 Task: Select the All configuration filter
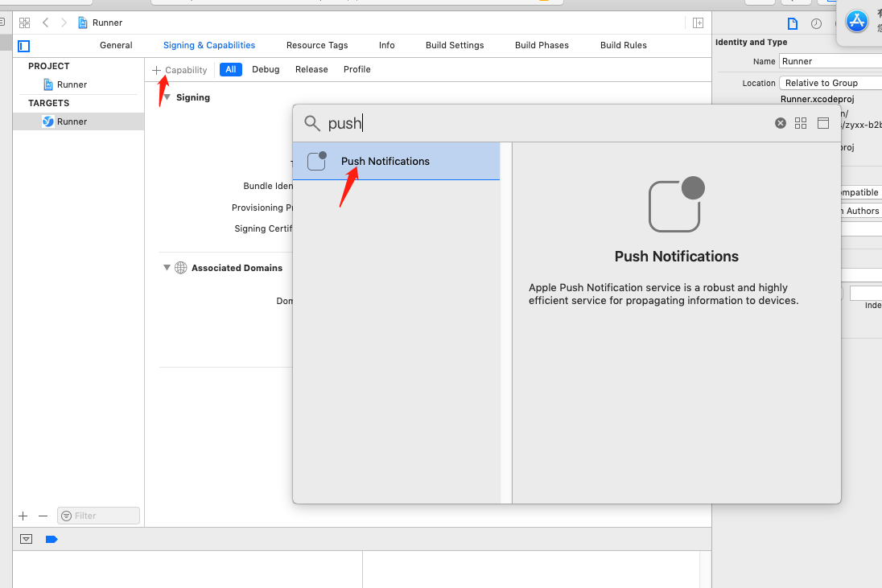coord(231,69)
